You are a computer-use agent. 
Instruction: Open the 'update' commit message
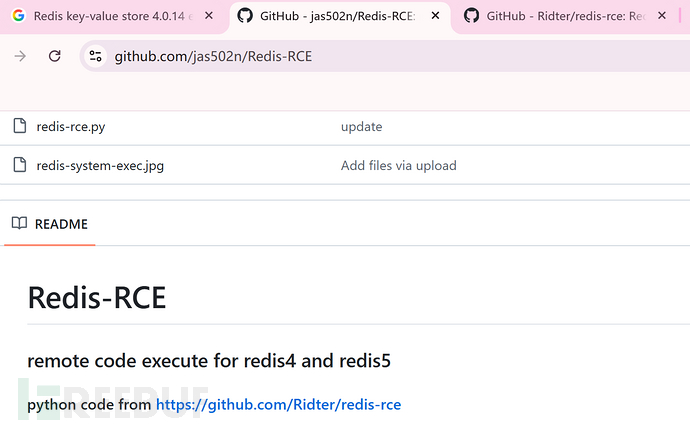(361, 127)
